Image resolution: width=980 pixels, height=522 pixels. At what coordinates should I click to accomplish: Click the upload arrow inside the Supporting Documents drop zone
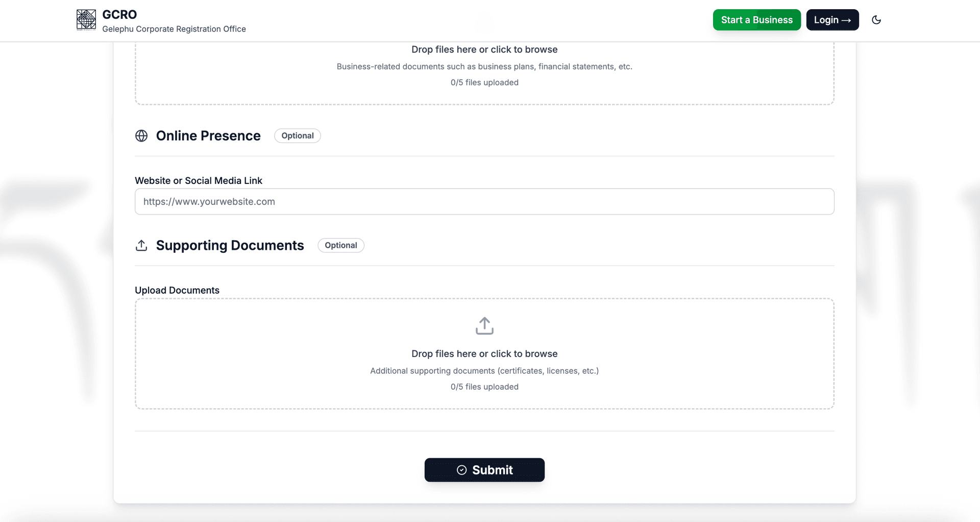(484, 325)
